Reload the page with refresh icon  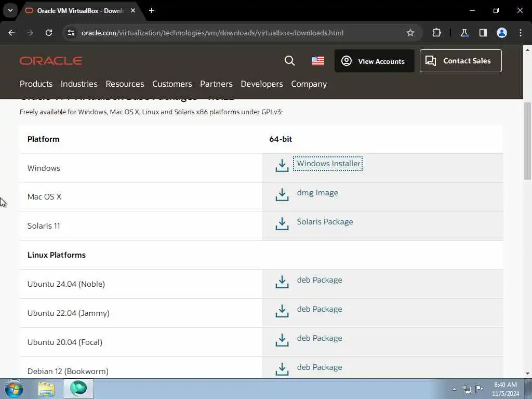tap(49, 33)
